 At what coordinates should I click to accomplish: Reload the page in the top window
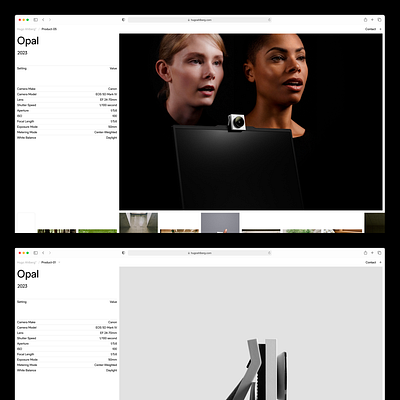[269, 20]
